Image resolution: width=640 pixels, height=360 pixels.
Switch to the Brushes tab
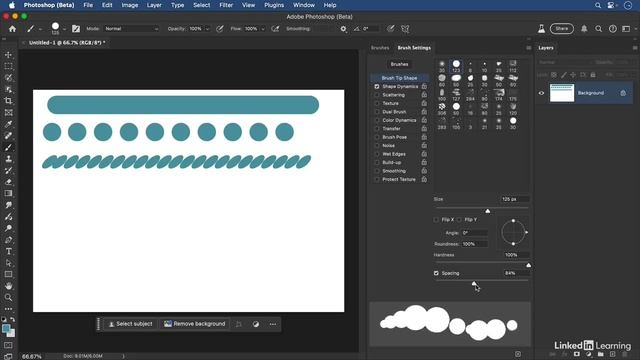(380, 48)
